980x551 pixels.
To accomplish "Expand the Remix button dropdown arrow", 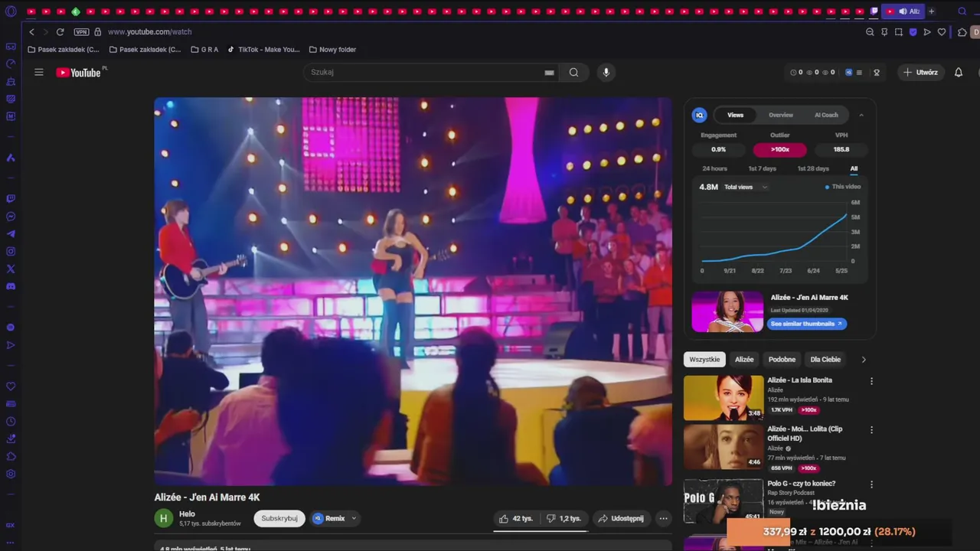I will point(354,518).
